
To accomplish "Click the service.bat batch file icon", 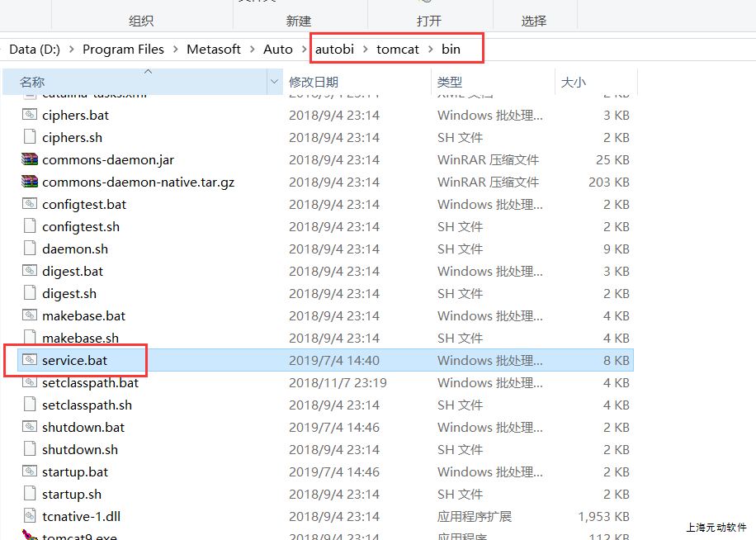I will [x=30, y=361].
